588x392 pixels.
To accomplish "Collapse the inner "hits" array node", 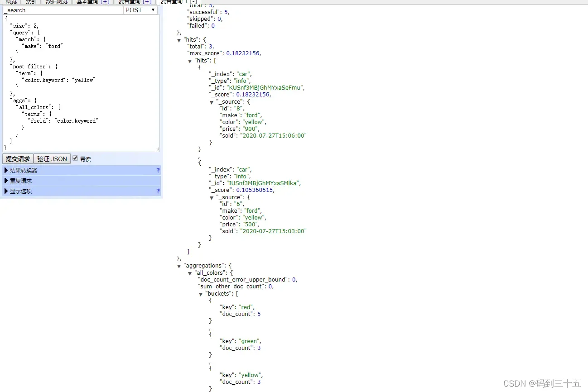I will click(x=190, y=61).
